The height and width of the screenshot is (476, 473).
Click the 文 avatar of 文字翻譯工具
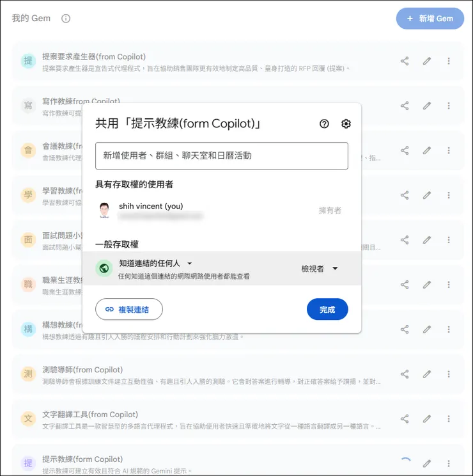[x=28, y=419]
